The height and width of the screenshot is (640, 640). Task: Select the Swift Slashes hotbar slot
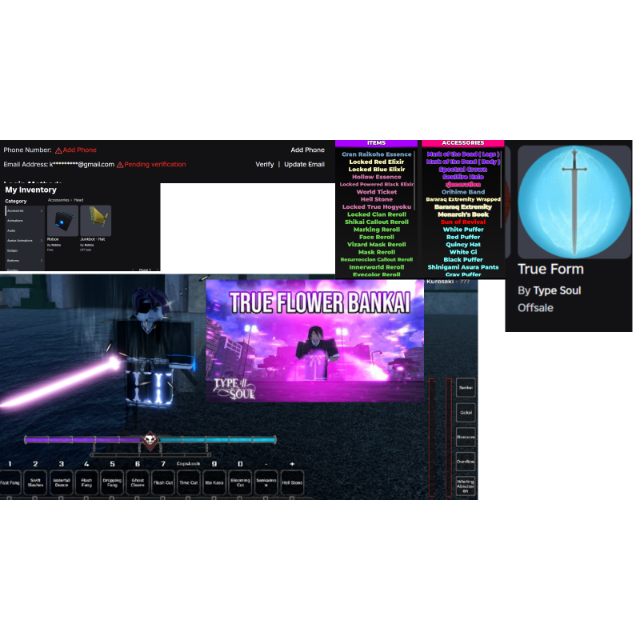coord(35,483)
